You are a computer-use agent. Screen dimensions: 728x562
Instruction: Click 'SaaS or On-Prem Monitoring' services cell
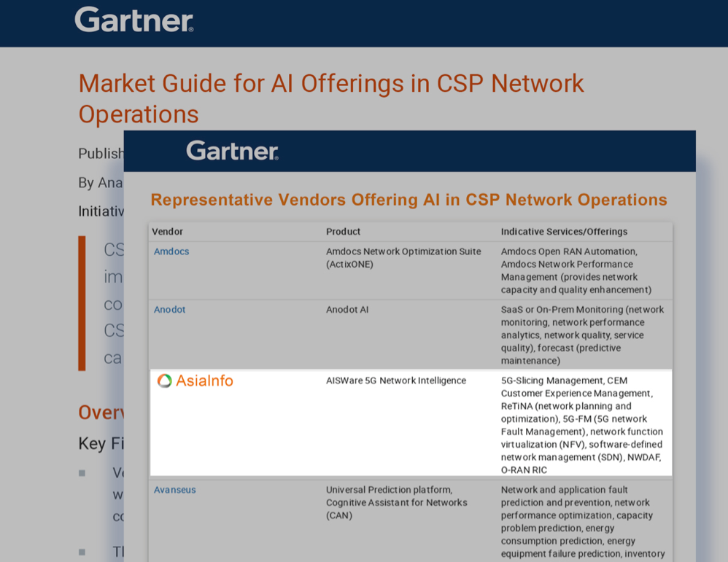(x=582, y=335)
